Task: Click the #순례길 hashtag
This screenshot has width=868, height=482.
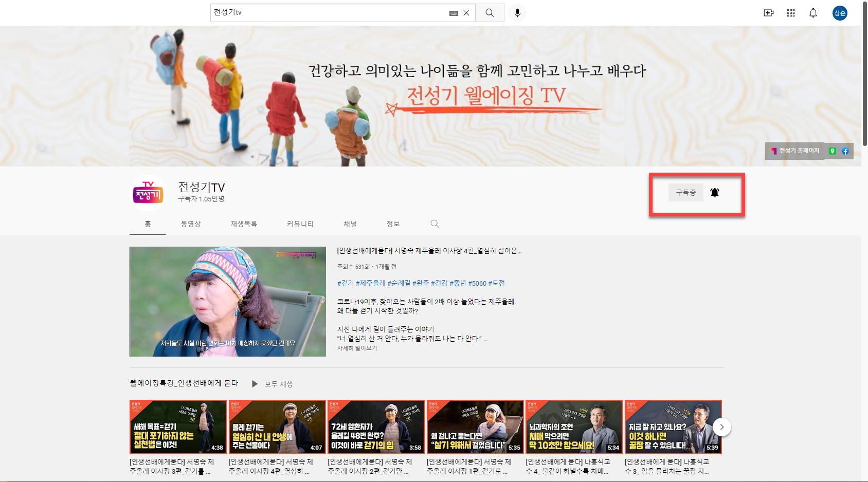Action: tap(399, 283)
